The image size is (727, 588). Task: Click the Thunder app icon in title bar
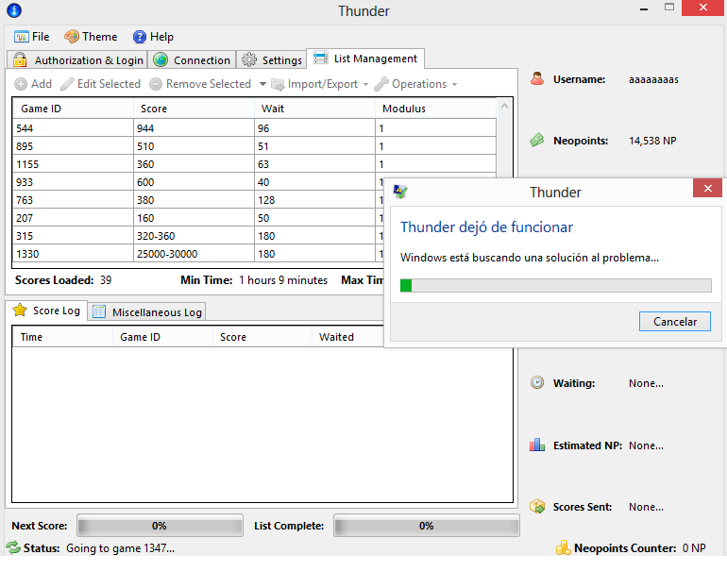[x=13, y=11]
